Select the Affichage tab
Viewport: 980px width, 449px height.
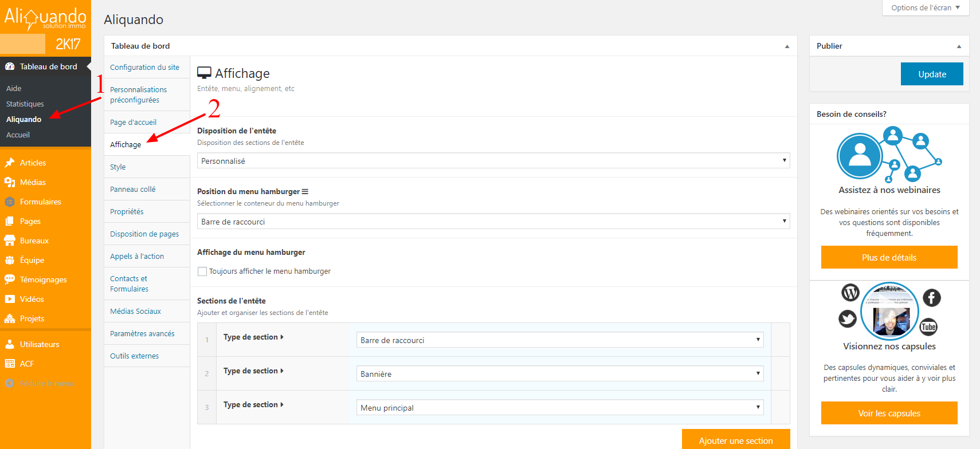(x=147, y=145)
